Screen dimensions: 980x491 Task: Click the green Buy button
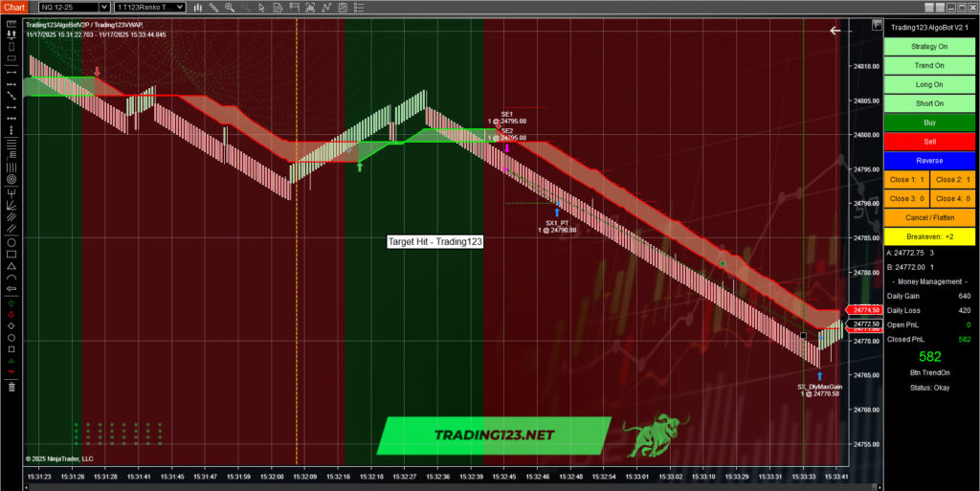point(929,123)
